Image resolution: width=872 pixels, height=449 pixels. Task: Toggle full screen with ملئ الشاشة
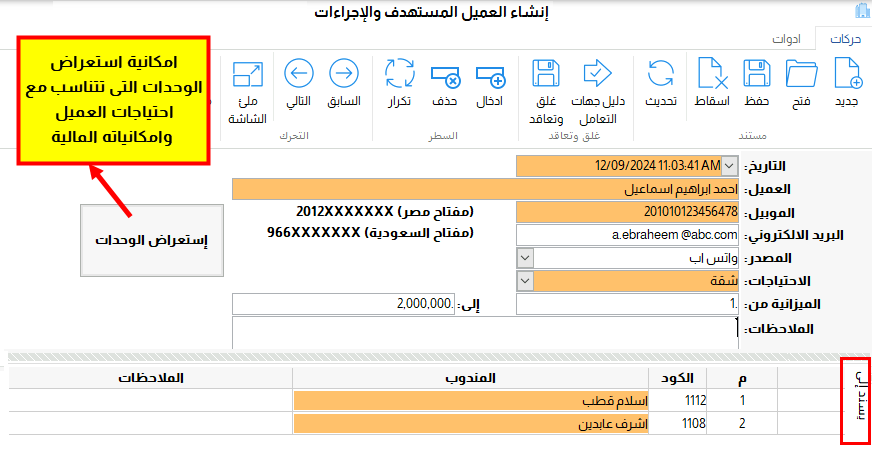click(x=246, y=75)
